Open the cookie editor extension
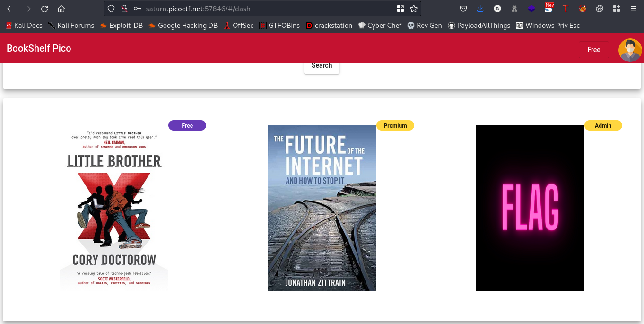This screenshot has height=324, width=644. click(599, 9)
